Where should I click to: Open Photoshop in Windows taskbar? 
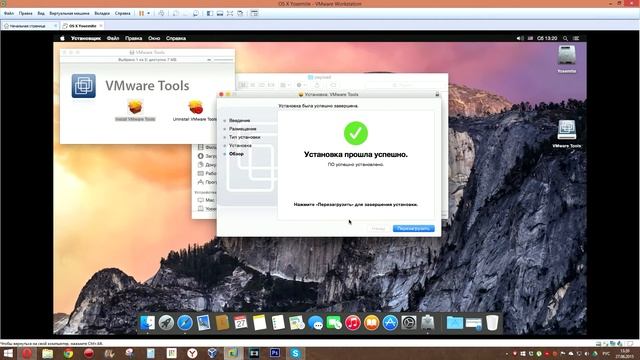tap(275, 353)
